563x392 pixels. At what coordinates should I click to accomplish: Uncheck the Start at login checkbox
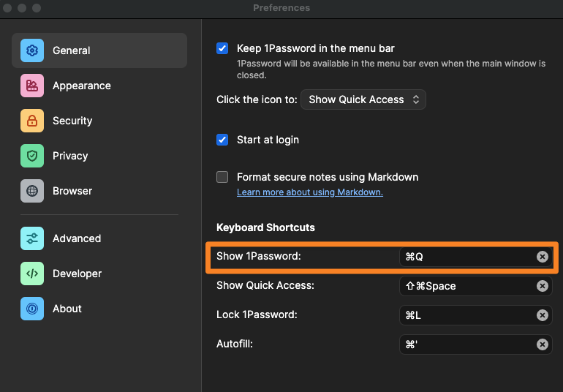tap(223, 140)
